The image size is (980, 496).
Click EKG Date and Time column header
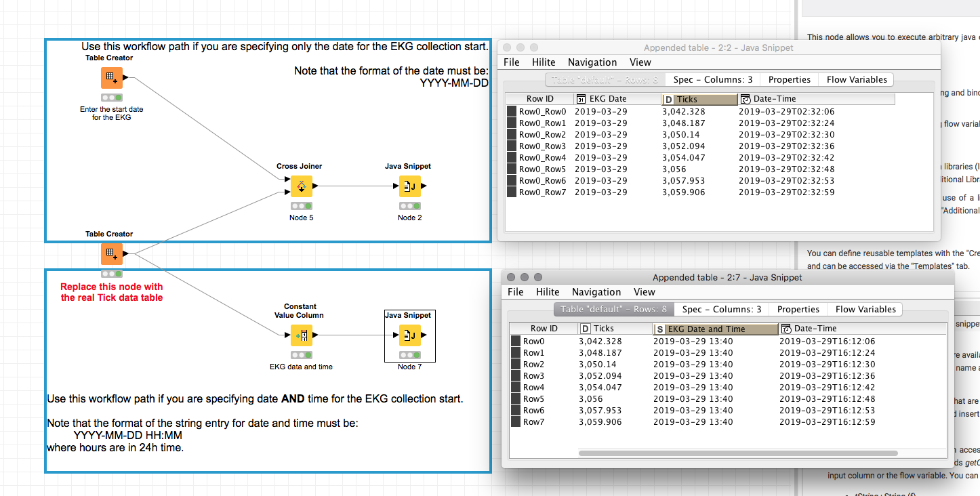tap(715, 329)
